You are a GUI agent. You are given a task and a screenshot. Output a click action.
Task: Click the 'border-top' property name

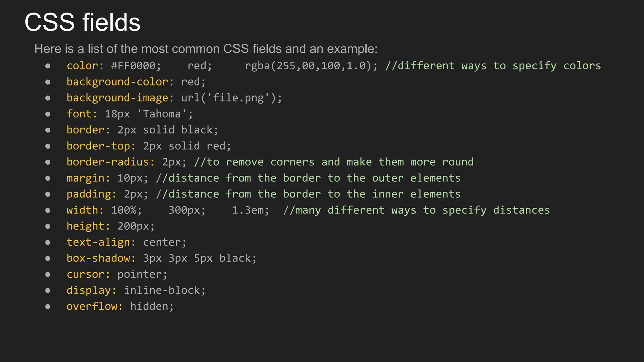point(98,146)
